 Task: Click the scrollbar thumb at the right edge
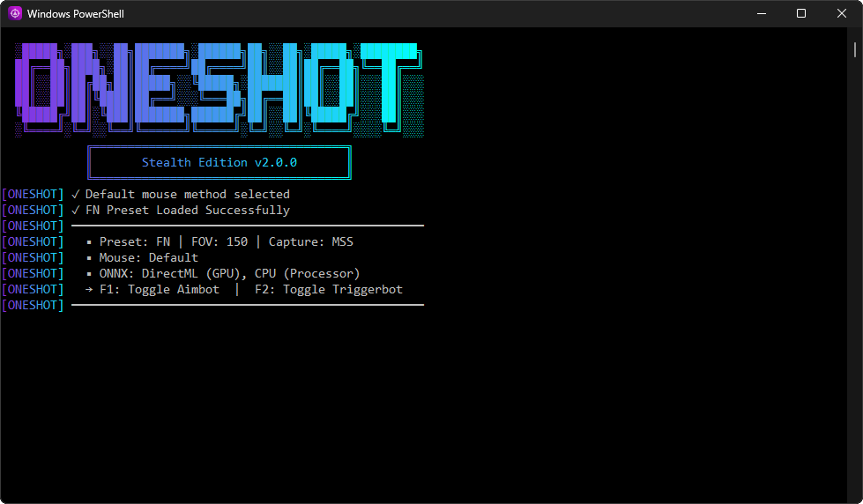[855, 48]
